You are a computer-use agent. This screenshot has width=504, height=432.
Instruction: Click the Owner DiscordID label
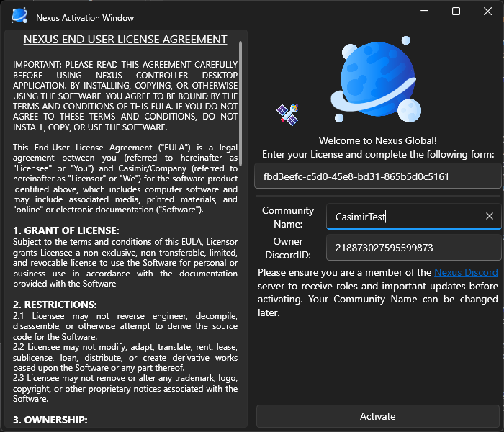pyautogui.click(x=288, y=248)
